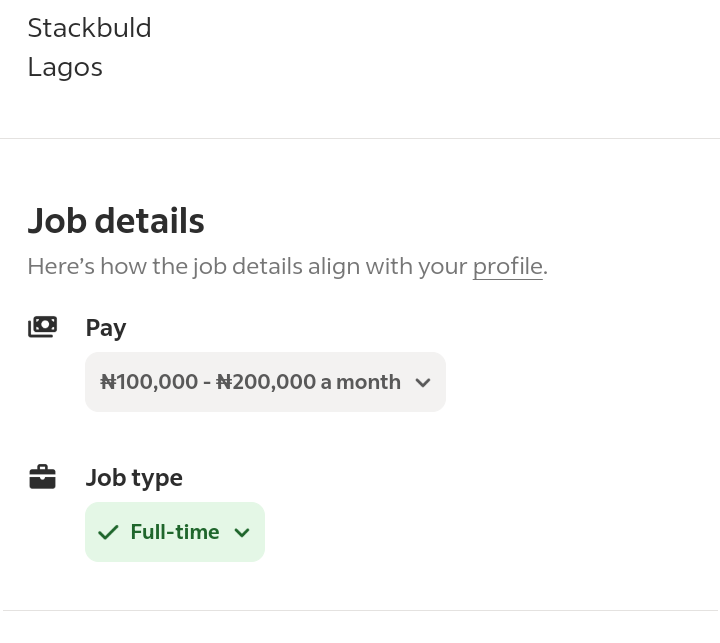Click the divider line below Lagos
This screenshot has width=720, height=643.
[360, 138]
